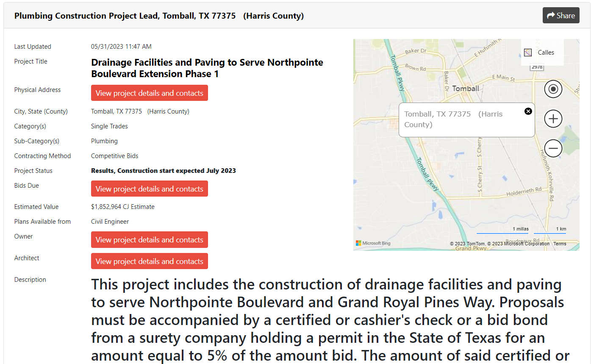Click the kilometer scale bar on map
The image size is (591, 364).
550,231
